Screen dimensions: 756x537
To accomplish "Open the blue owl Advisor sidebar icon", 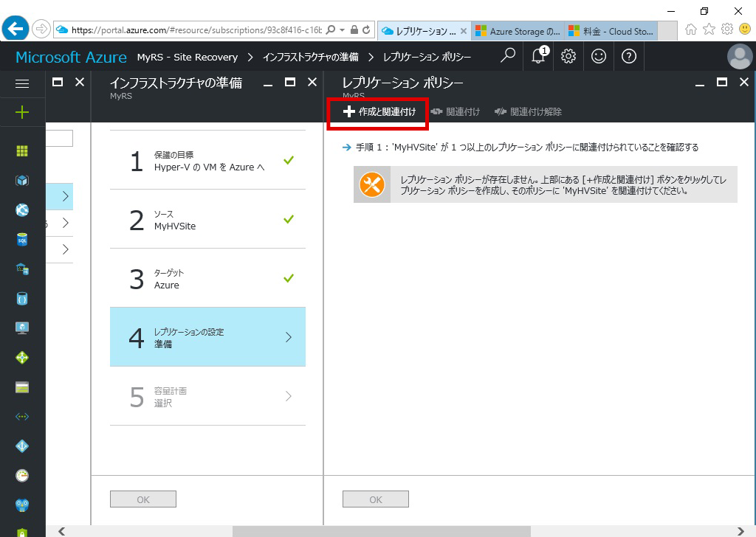I will tap(22, 505).
